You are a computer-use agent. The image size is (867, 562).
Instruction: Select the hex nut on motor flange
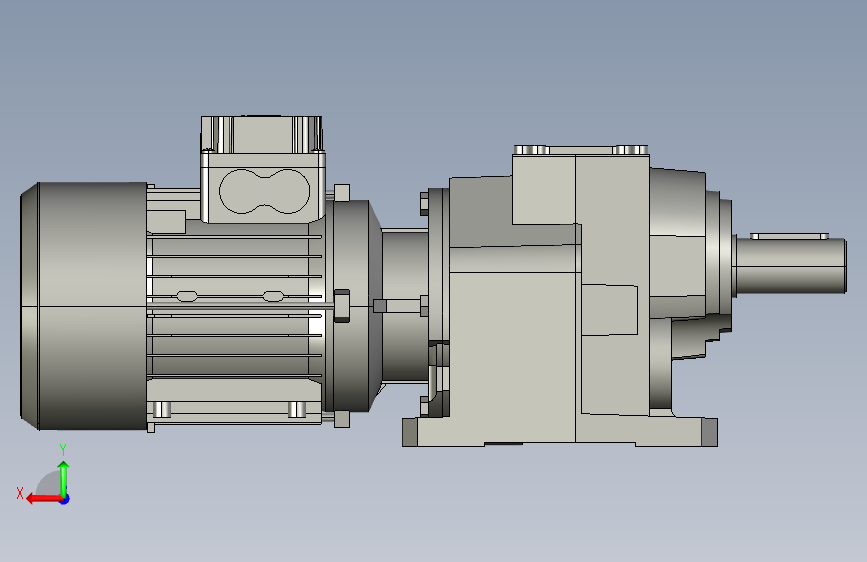pos(342,305)
